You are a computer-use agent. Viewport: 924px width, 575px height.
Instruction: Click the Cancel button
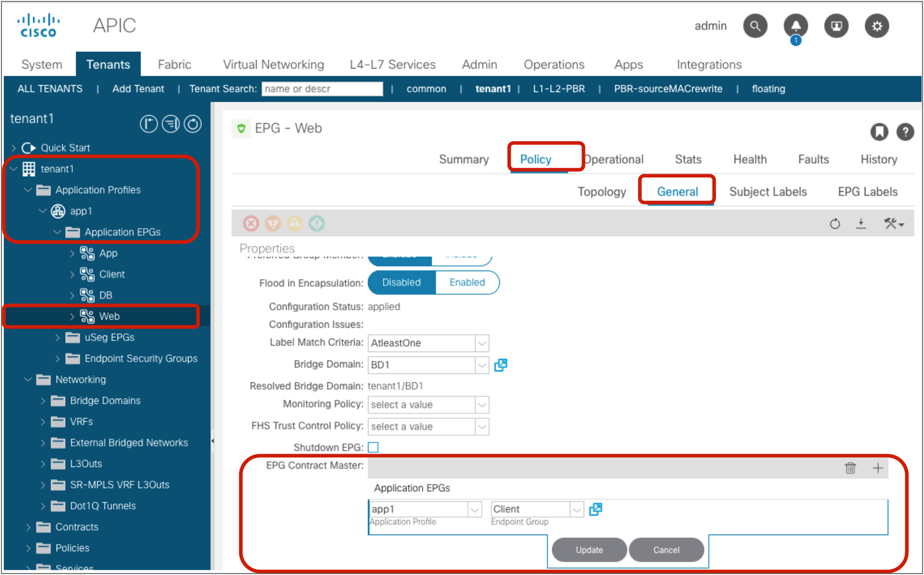tap(666, 550)
